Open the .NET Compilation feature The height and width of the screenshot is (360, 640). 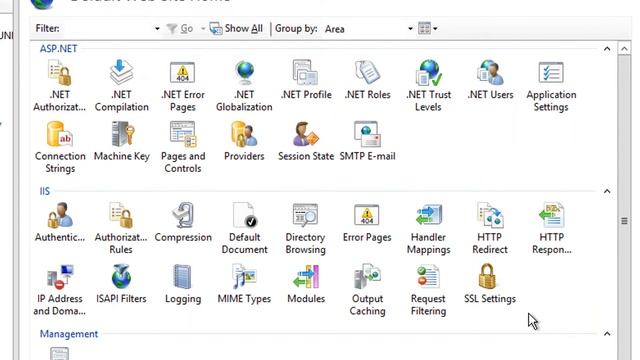(121, 86)
